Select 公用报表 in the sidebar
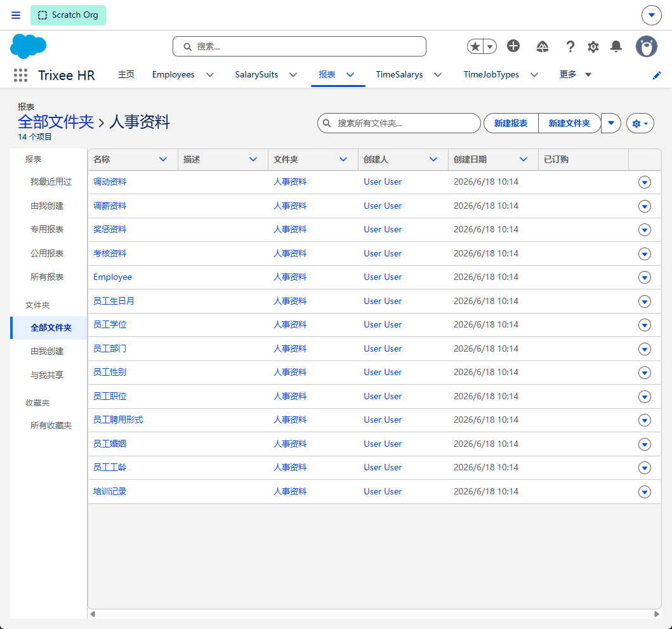The height and width of the screenshot is (629, 672). [47, 253]
